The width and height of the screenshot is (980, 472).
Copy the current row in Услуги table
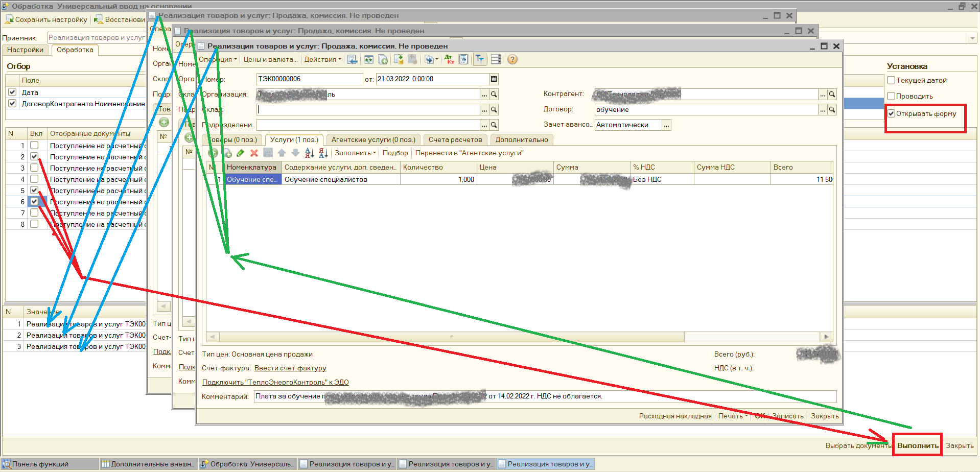[228, 153]
